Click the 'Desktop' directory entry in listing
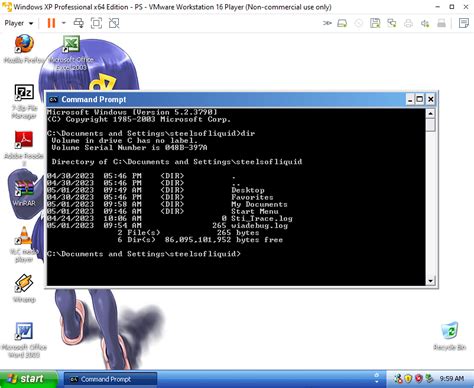The image size is (474, 388). click(x=248, y=190)
